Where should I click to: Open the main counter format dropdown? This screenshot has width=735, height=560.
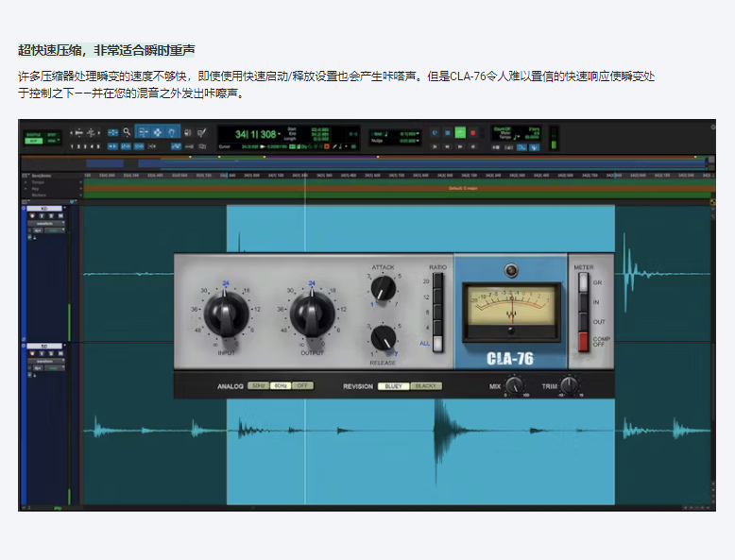[x=280, y=134]
